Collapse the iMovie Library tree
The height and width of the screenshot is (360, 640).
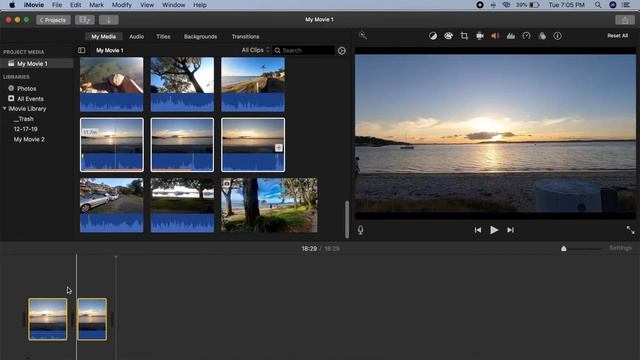4,109
